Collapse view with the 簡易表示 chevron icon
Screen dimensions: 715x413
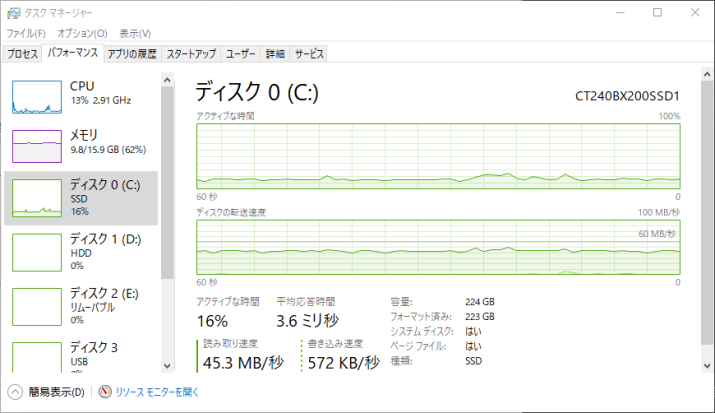tap(15, 393)
